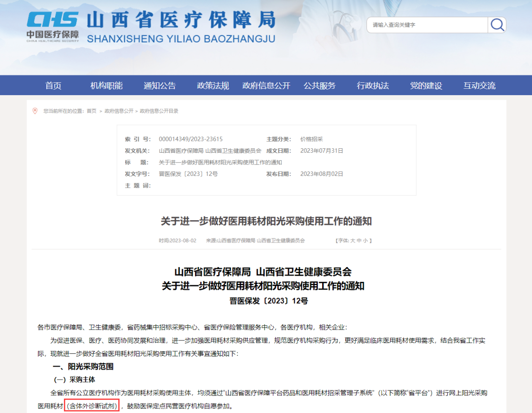The height and width of the screenshot is (413, 532).
Task: Go to the 通知公告 section
Action: [160, 86]
